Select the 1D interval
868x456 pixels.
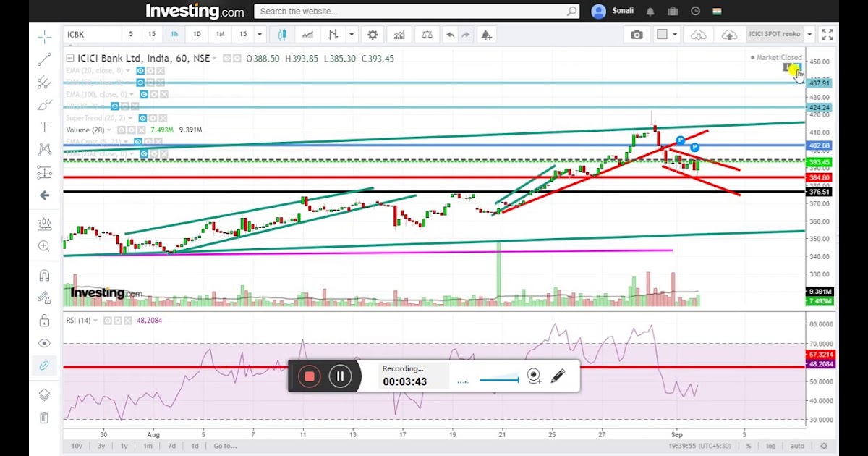pos(197,35)
